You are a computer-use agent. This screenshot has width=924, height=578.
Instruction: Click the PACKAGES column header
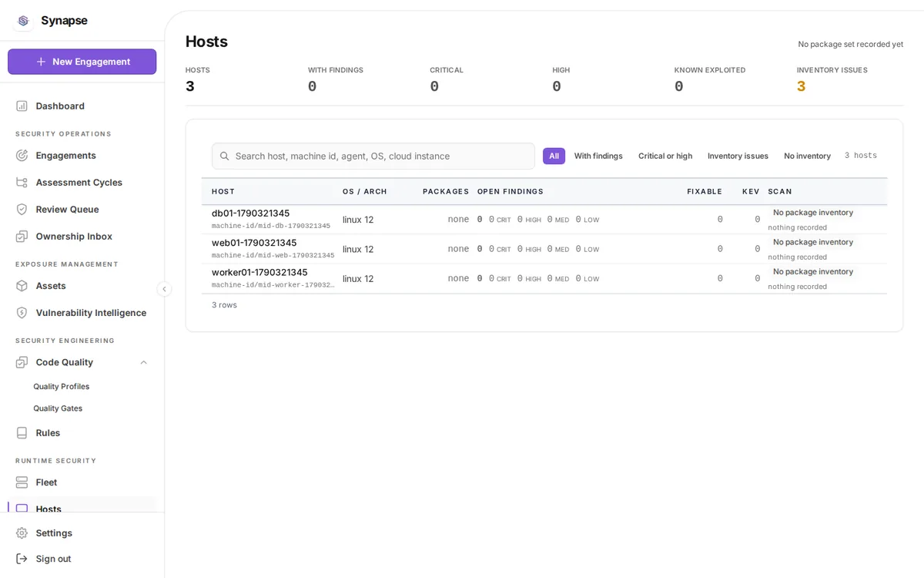click(x=446, y=191)
